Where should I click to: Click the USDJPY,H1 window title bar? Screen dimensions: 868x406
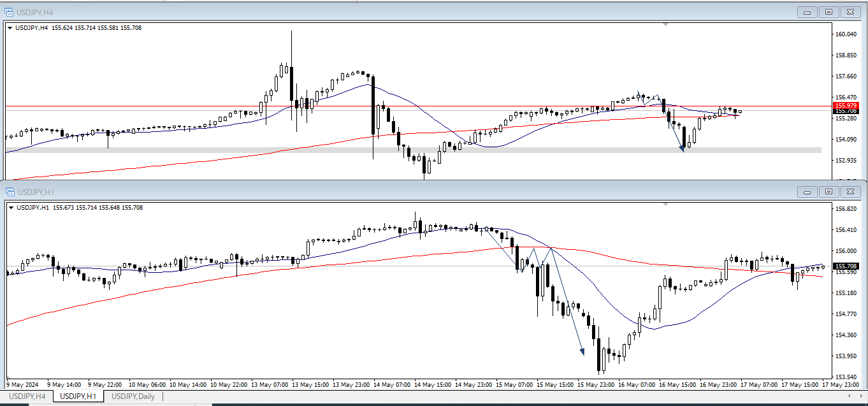(382, 192)
